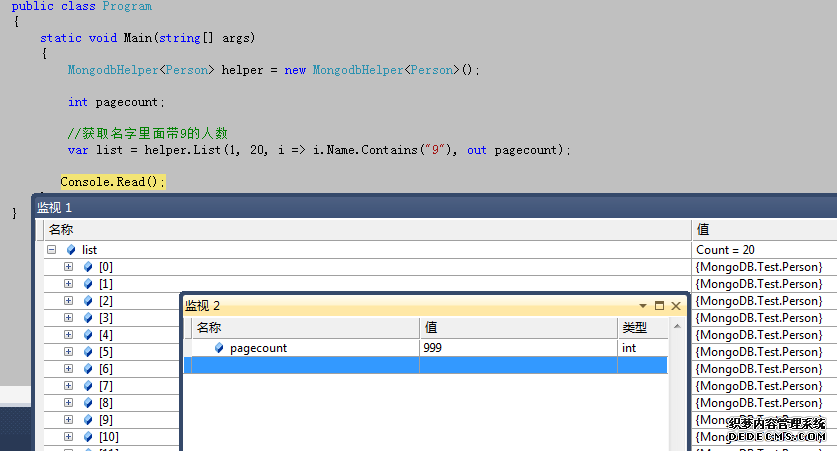Click the blue cube icon beside list

coord(70,250)
